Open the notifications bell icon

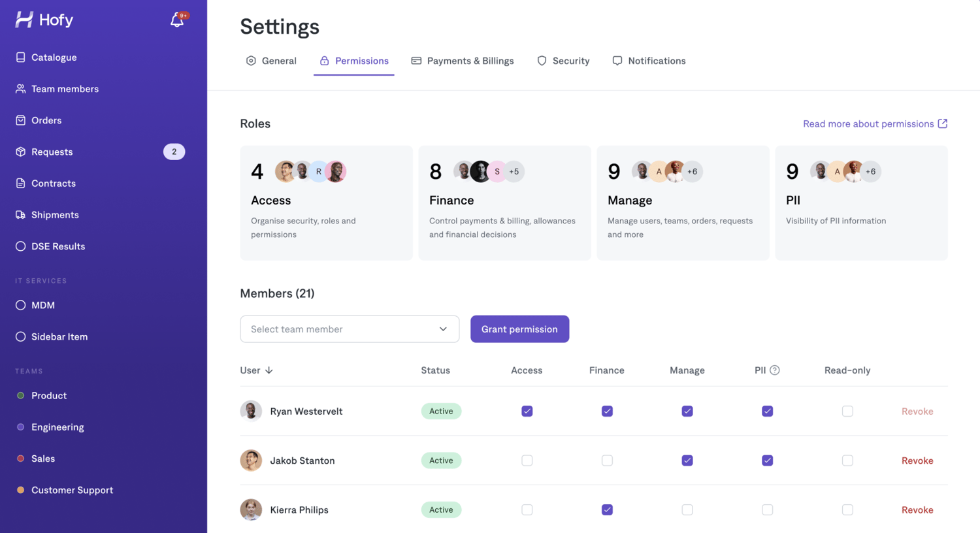click(177, 20)
